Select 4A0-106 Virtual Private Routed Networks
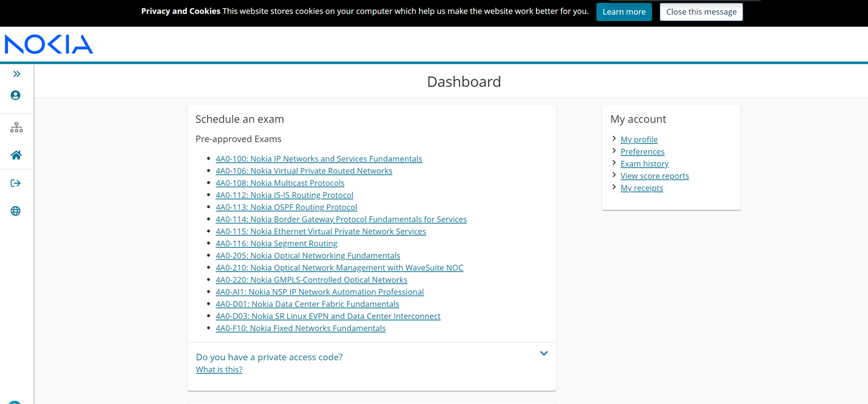Image resolution: width=868 pixels, height=404 pixels. point(304,171)
